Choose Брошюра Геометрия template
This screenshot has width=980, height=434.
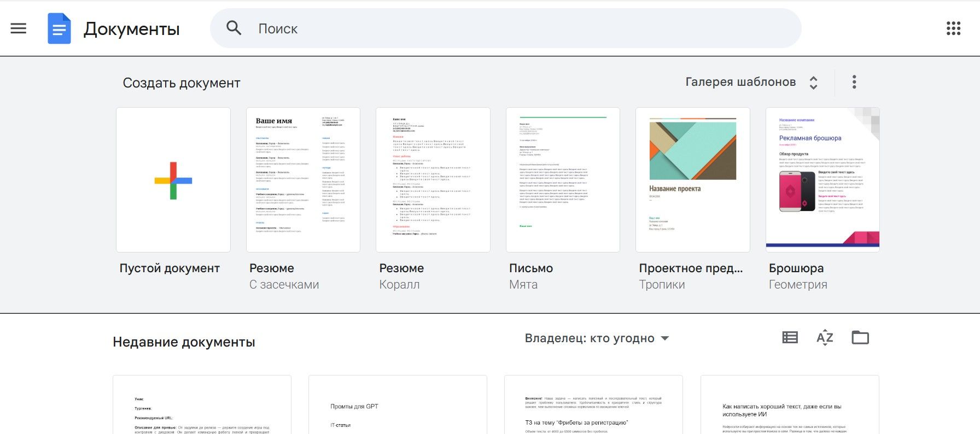[822, 180]
